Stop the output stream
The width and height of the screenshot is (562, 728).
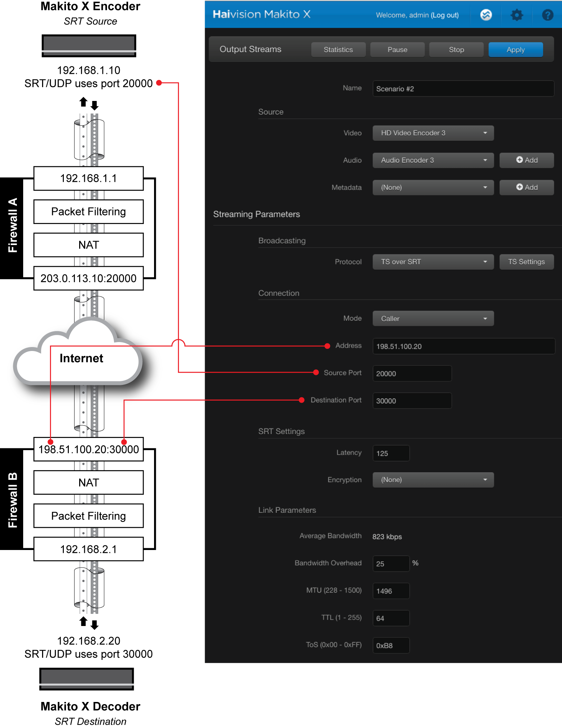(x=456, y=50)
